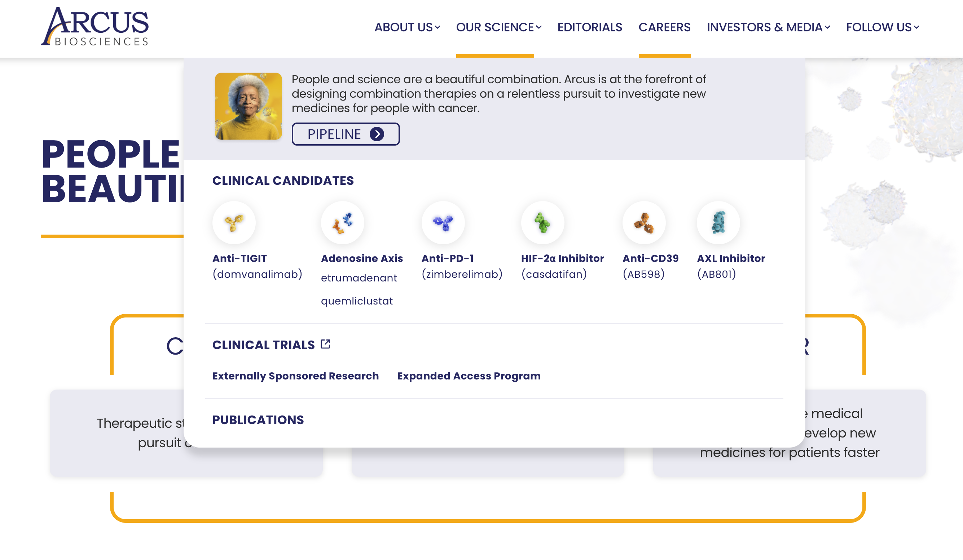
Task: Open the Adenosine Axis link
Action: [362, 258]
